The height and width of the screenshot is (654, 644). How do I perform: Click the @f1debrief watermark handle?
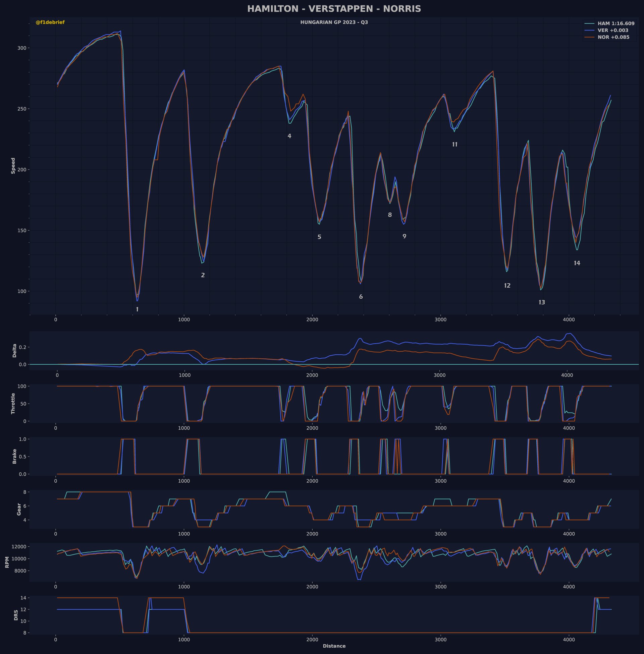(50, 22)
